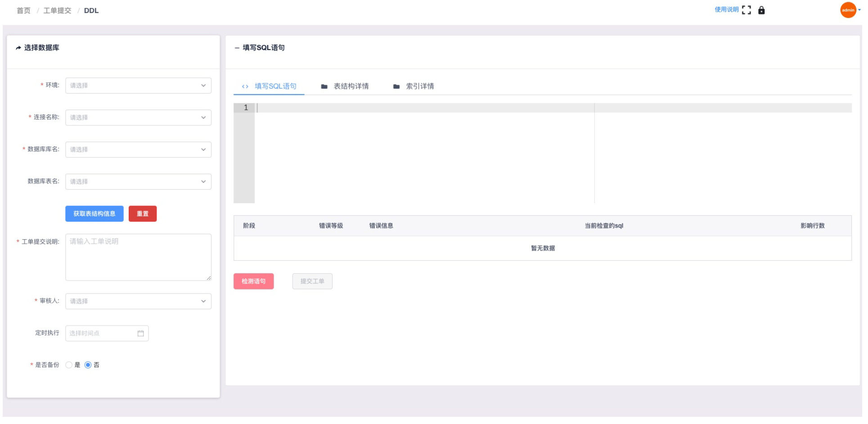Viewport: 868px width, 424px height.
Task: Open the 审核人 reviewer dropdown
Action: (138, 301)
